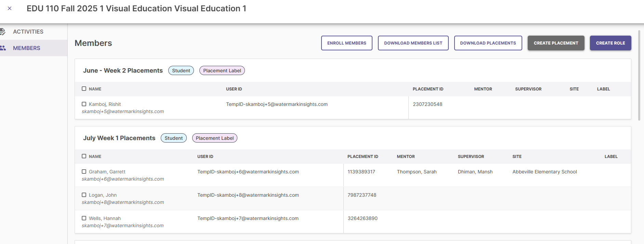Screen dimensions: 644x244
Task: Close the course panel with X icon
Action: pos(10,8)
